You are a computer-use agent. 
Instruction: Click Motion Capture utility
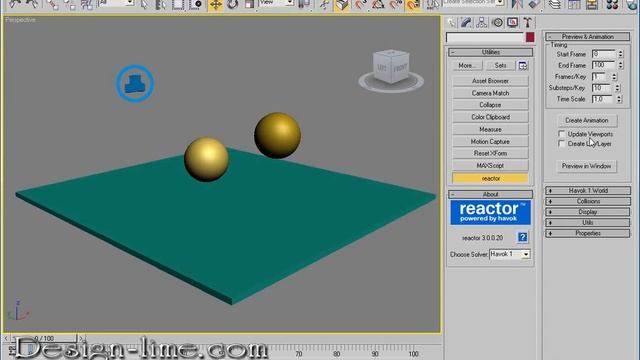(x=490, y=142)
